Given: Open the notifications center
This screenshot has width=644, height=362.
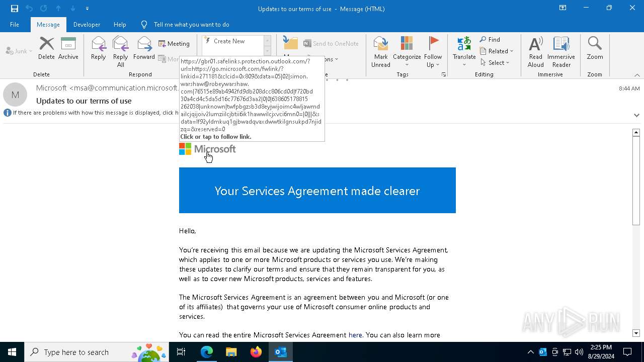Looking at the screenshot, I should point(627,352).
